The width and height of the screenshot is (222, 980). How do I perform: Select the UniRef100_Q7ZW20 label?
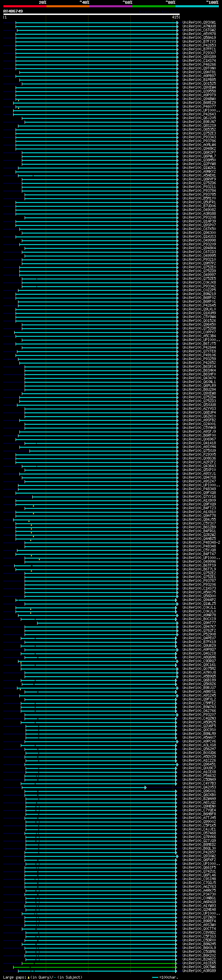(199, 917)
